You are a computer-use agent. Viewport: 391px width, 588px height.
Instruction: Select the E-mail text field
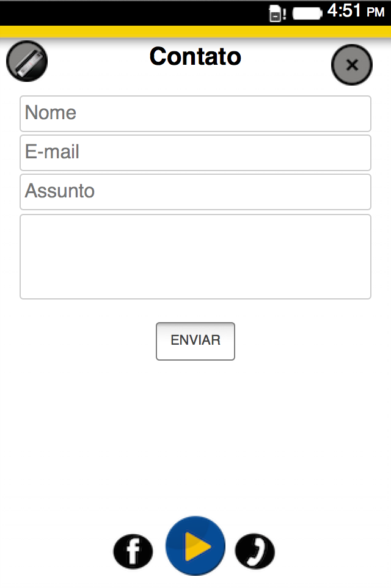pyautogui.click(x=195, y=153)
